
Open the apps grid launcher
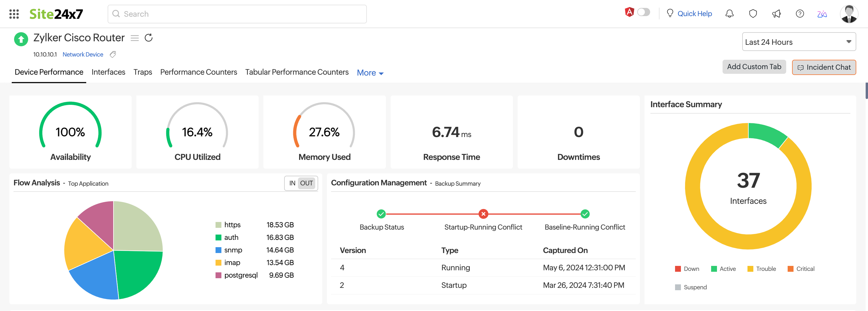[x=14, y=14]
